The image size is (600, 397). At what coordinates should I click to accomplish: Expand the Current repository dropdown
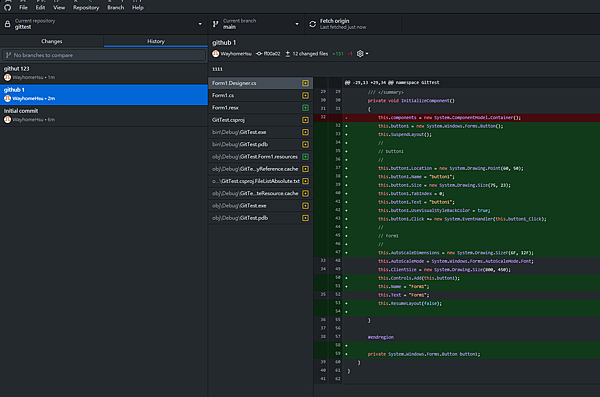click(x=104, y=24)
